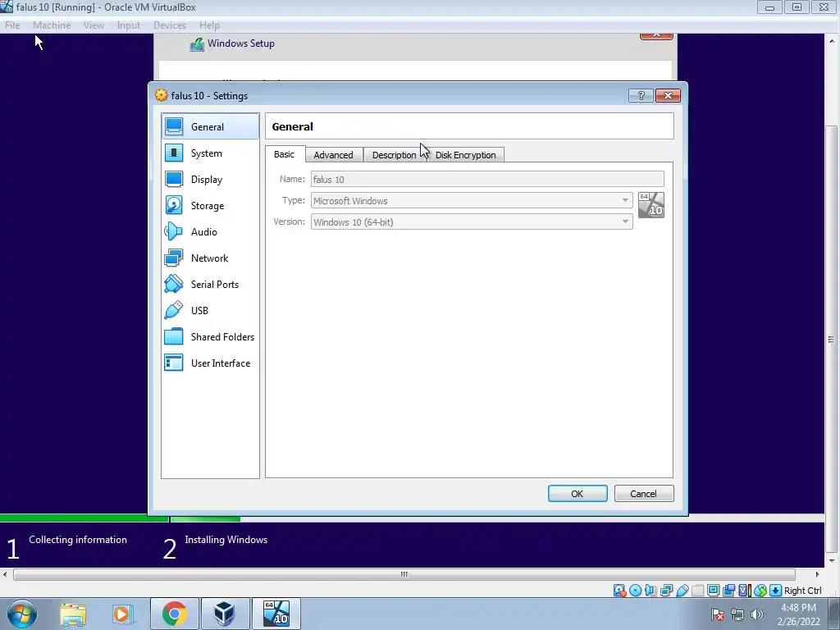Open the Storage settings category

tap(210, 206)
